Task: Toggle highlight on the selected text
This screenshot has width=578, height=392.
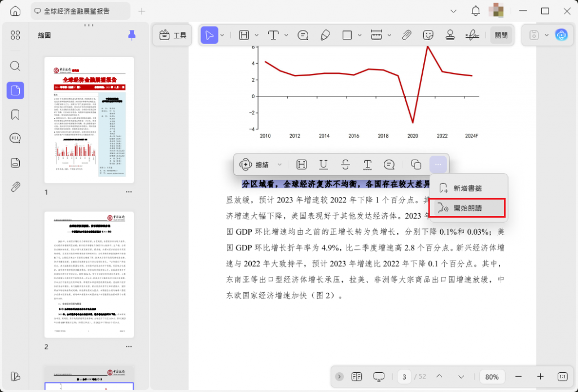Action: [301, 164]
